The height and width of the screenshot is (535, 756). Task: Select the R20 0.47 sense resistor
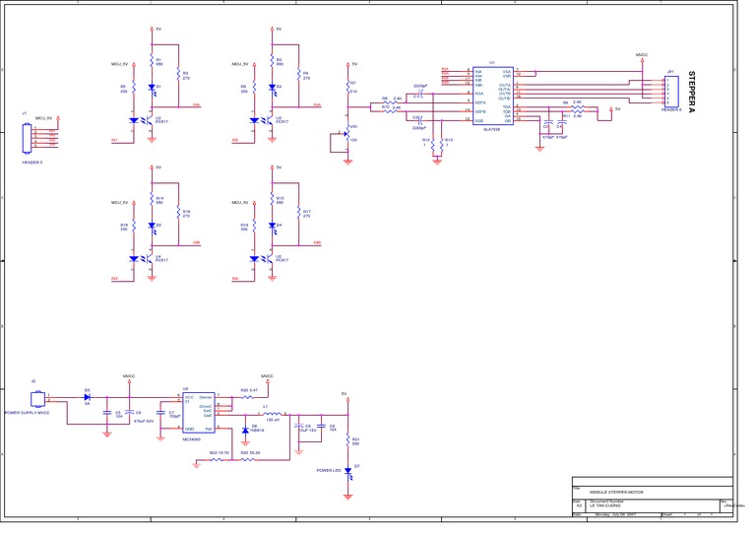point(247,397)
